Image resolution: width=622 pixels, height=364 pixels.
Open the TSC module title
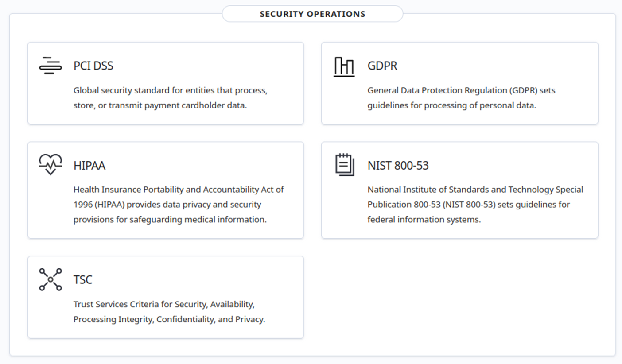(x=83, y=280)
